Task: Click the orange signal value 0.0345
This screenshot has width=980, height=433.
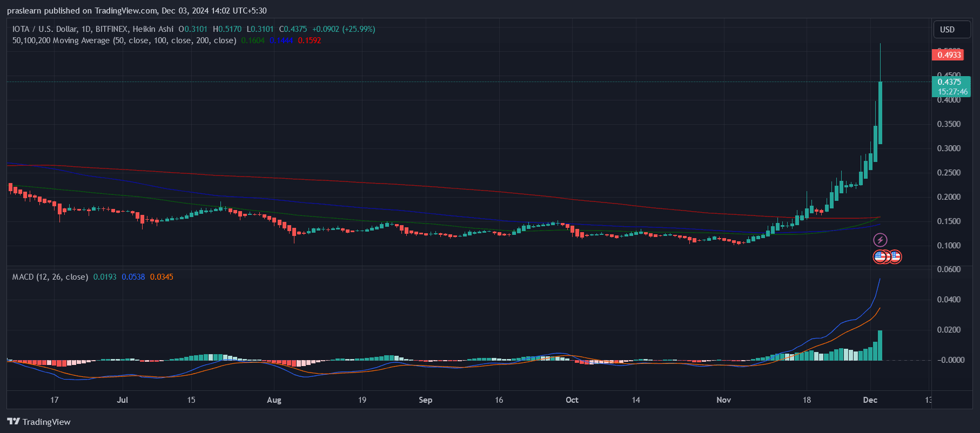Action: coord(162,277)
